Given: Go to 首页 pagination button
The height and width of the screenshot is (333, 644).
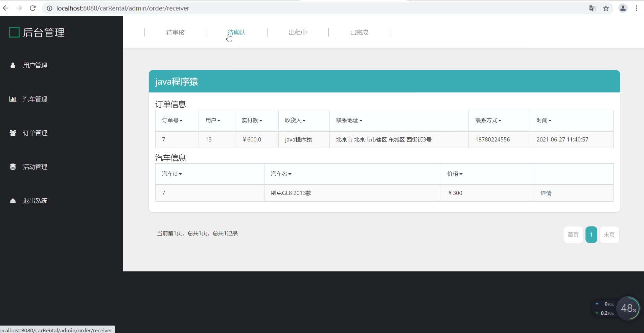Looking at the screenshot, I should tap(573, 235).
